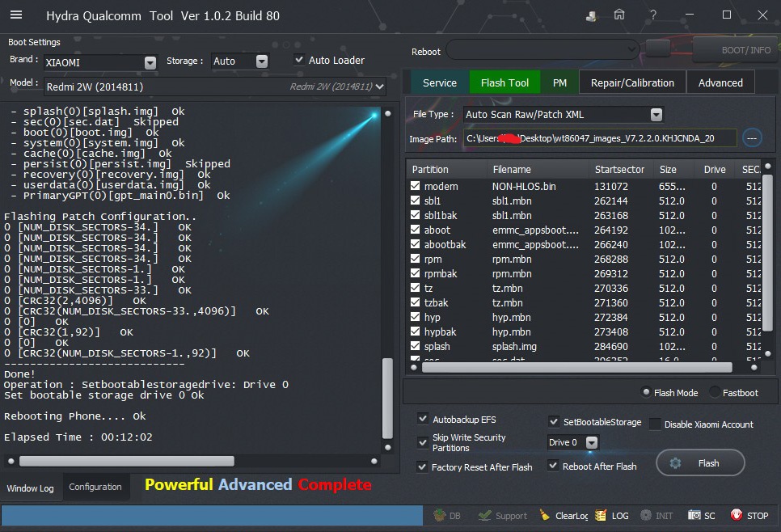781x532 pixels.
Task: Open the DB status bar item
Action: [447, 516]
